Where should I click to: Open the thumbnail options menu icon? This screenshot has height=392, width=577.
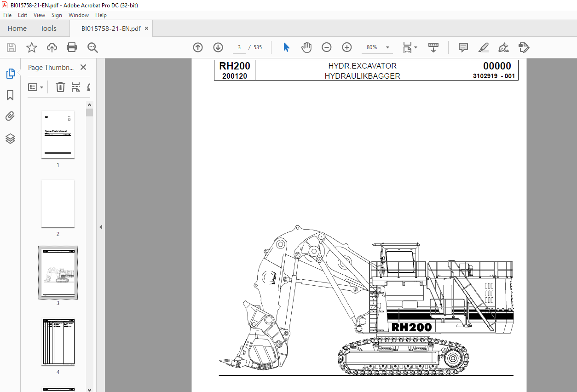pyautogui.click(x=36, y=87)
